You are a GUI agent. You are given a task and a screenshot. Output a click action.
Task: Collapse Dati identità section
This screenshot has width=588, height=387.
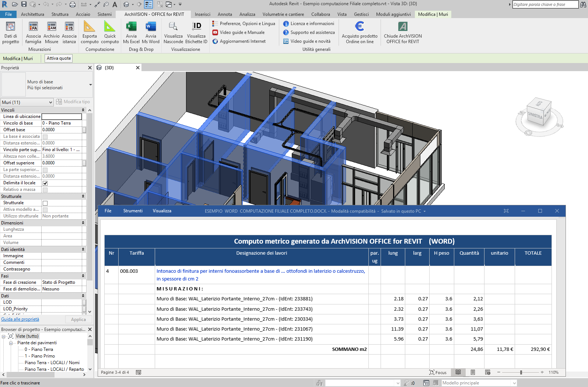coord(83,250)
